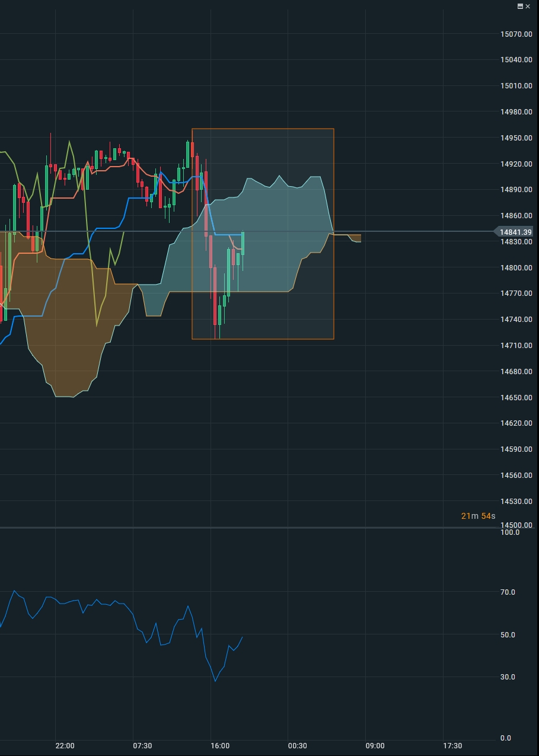Click oscillator scale label 0.0
539x756 pixels.
[x=506, y=738]
